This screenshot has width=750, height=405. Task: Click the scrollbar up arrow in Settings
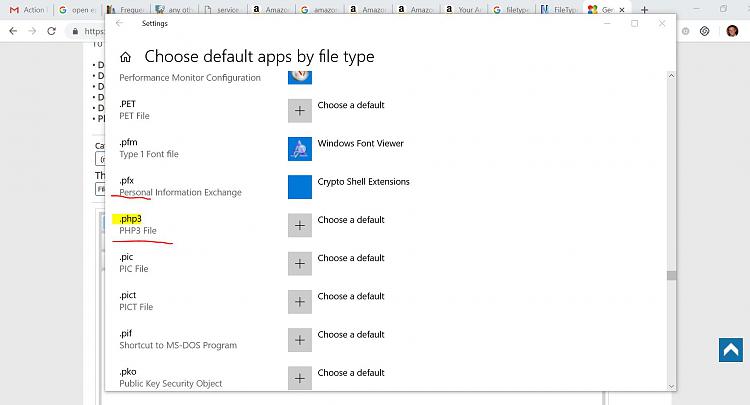(x=671, y=76)
